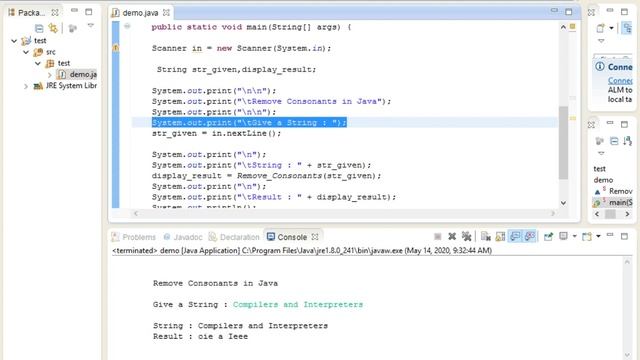The width and height of the screenshot is (640, 360).
Task: Toggle alphabetical sort in Outline
Action: [628, 141]
